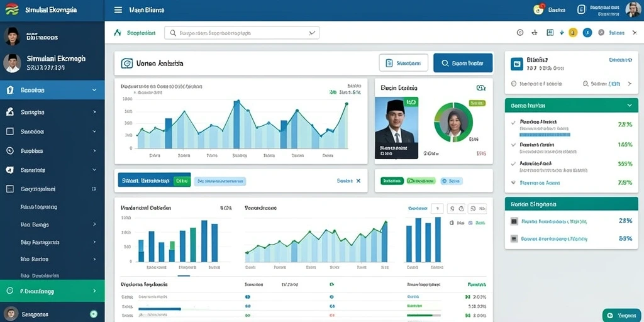This screenshot has height=322, width=644.
Task: Toggle the half-circle legend item beside bar chart
Action: click(x=452, y=223)
